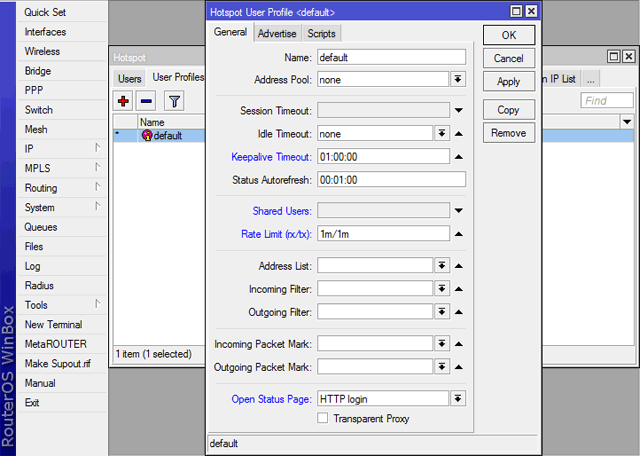Open Address List dropdown
640x456 pixels.
click(x=442, y=265)
